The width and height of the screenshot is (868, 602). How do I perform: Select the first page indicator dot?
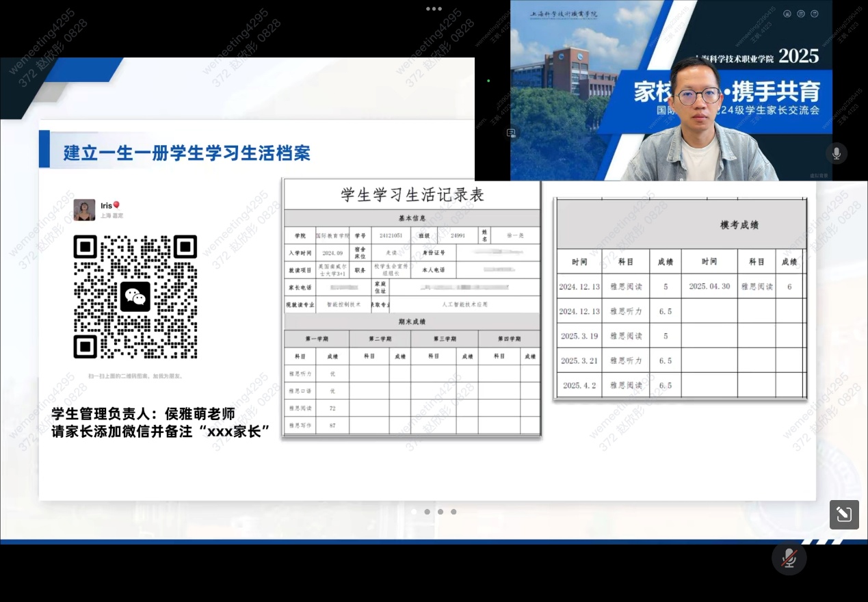pyautogui.click(x=414, y=512)
